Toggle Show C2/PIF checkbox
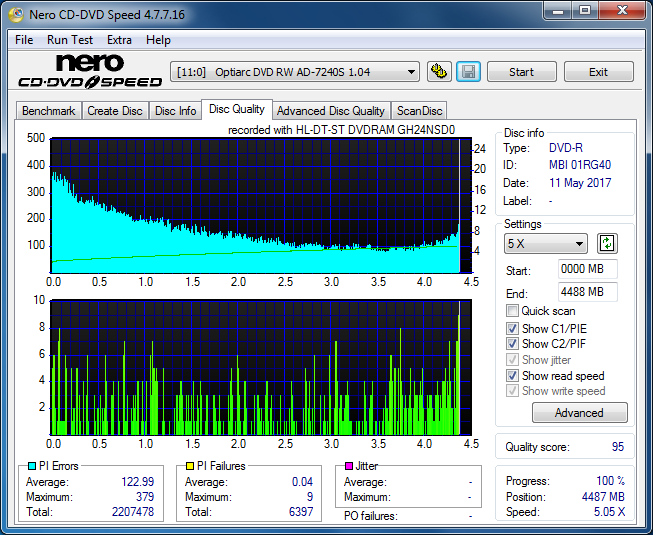 coord(512,344)
